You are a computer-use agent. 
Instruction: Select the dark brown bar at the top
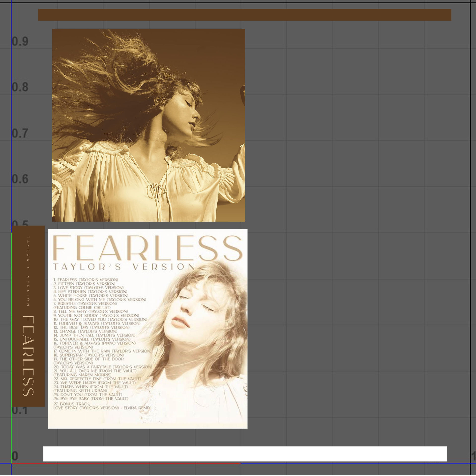click(x=244, y=15)
